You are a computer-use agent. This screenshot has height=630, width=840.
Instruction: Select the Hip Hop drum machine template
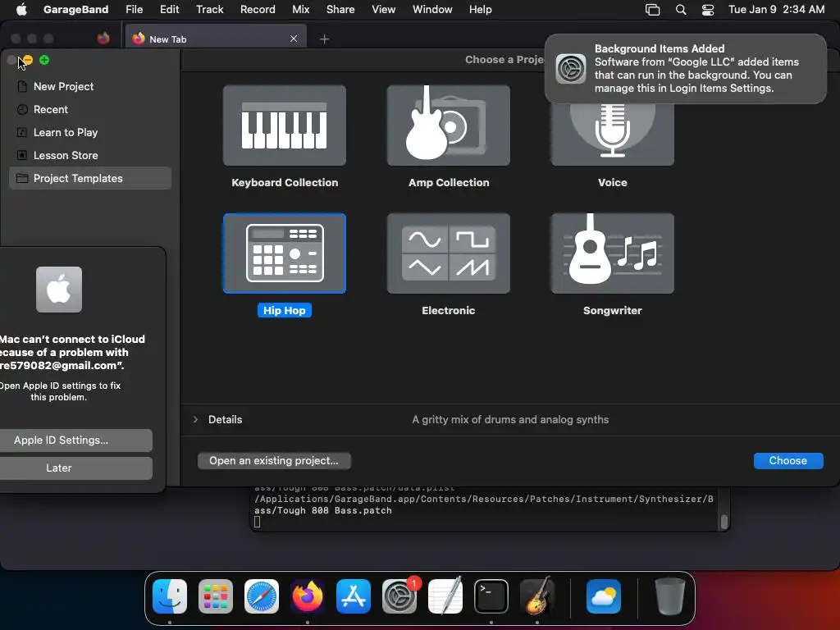pyautogui.click(x=285, y=253)
